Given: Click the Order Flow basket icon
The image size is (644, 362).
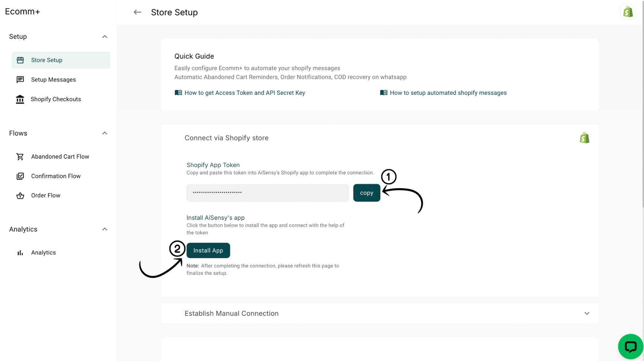Looking at the screenshot, I should pyautogui.click(x=20, y=196).
